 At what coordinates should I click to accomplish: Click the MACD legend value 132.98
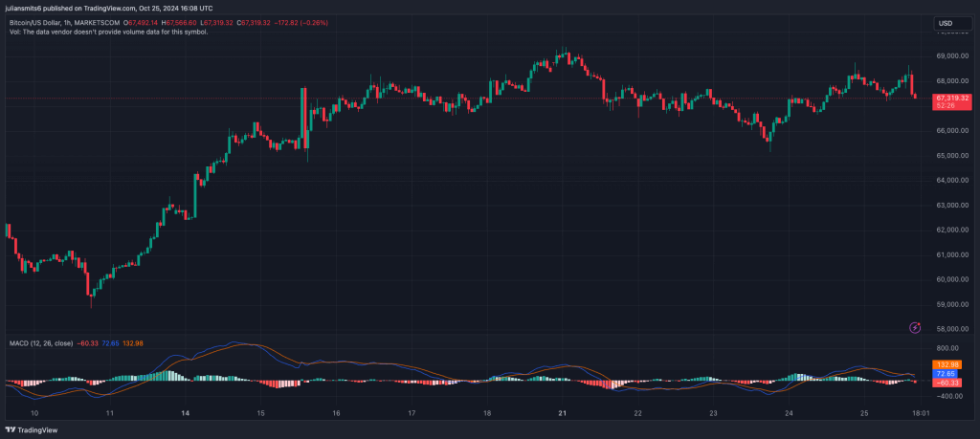134,343
